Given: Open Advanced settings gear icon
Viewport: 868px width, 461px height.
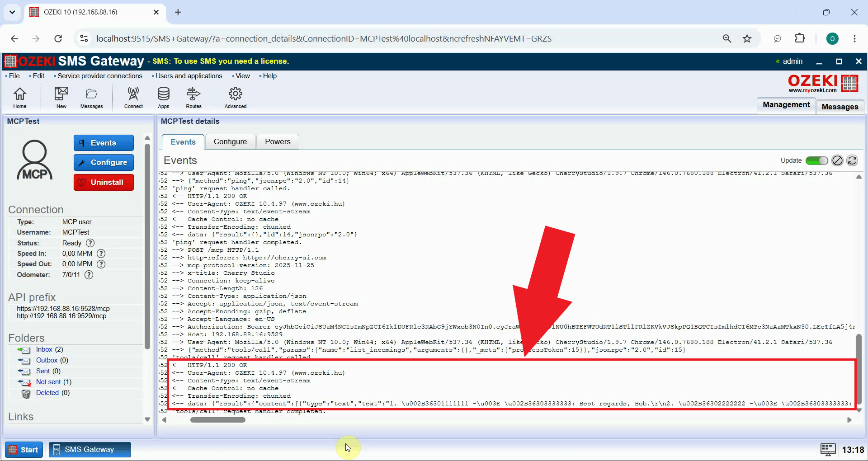Looking at the screenshot, I should 236,98.
